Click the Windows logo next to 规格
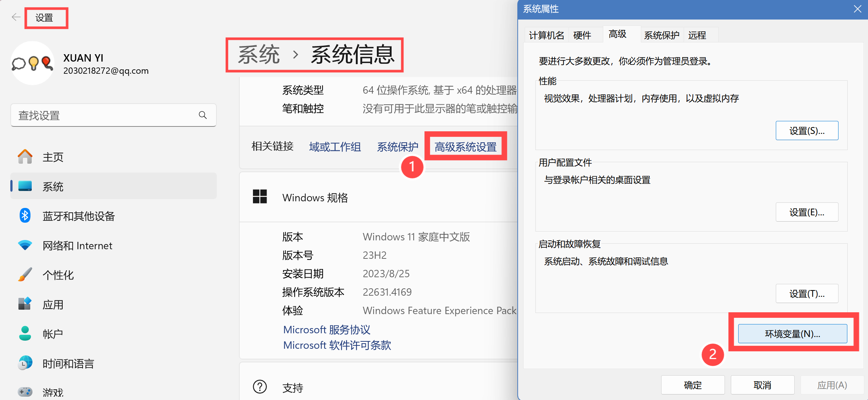 coord(260,197)
